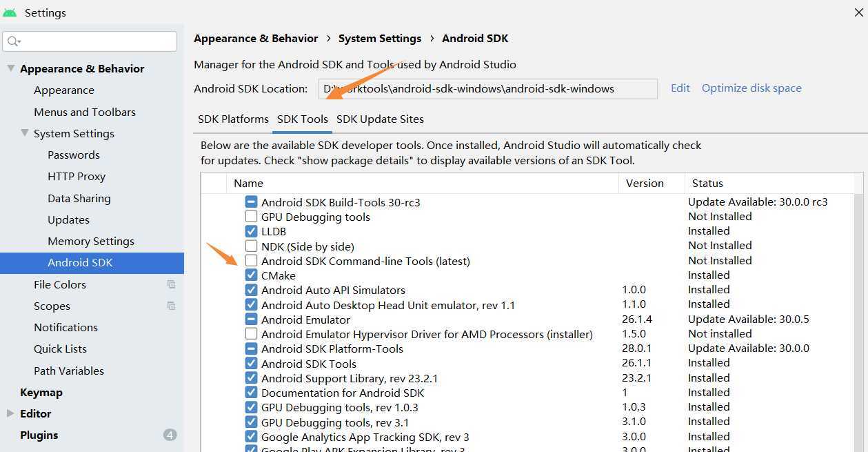The width and height of the screenshot is (868, 452).
Task: Close the Settings window
Action: click(x=858, y=12)
